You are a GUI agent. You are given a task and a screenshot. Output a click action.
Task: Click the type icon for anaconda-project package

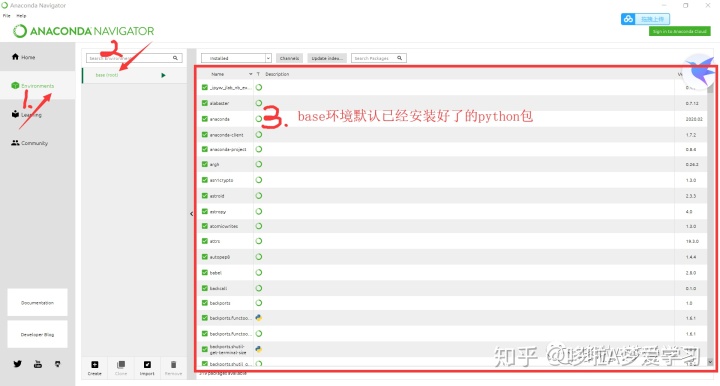pyautogui.click(x=259, y=149)
